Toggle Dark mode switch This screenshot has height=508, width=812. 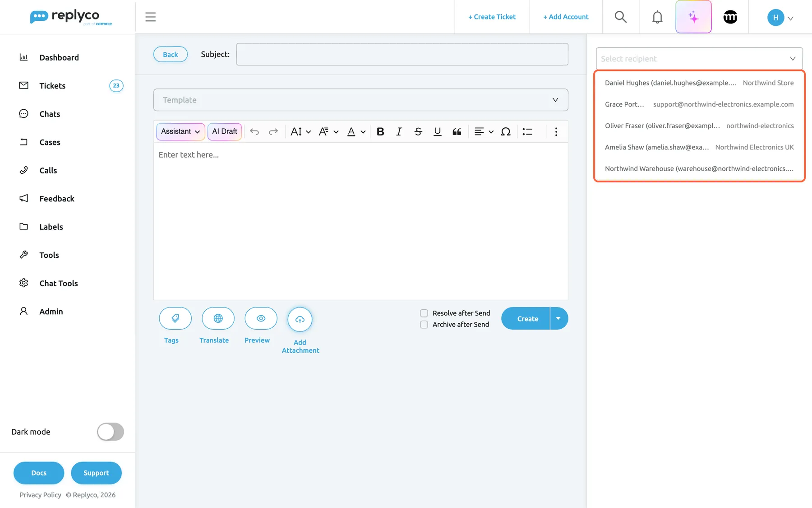click(x=111, y=432)
